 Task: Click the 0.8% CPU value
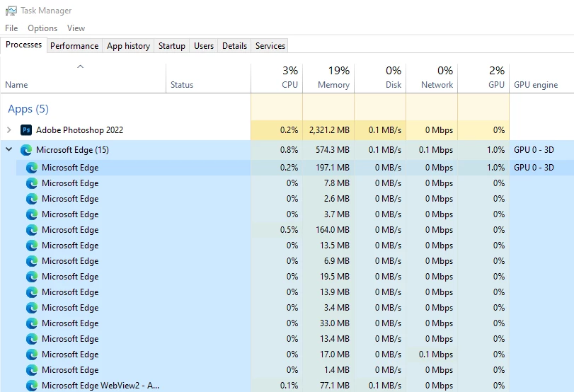tap(289, 150)
